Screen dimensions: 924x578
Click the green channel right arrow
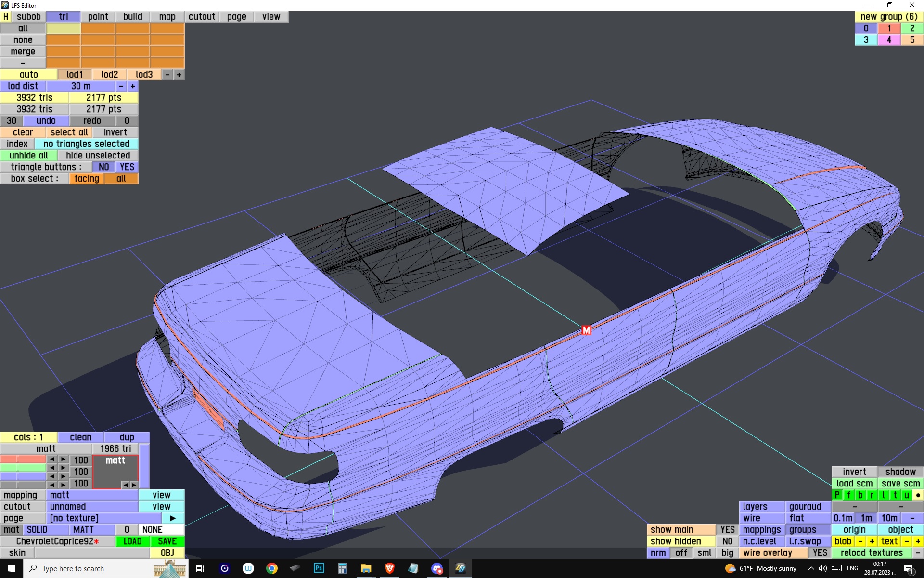pos(63,468)
